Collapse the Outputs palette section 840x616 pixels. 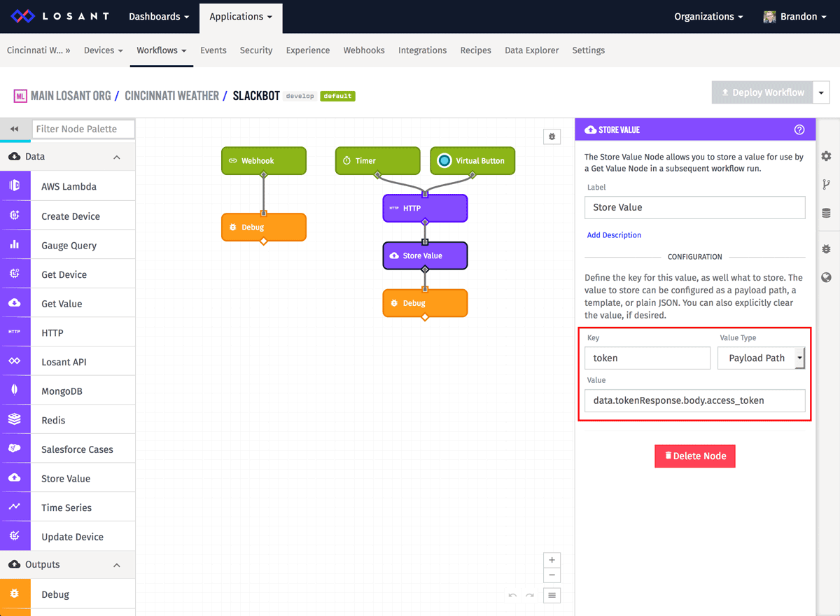coord(117,565)
